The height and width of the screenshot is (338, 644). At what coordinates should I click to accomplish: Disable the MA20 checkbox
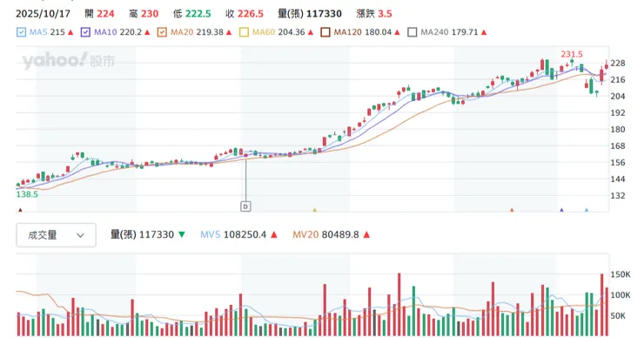point(162,32)
